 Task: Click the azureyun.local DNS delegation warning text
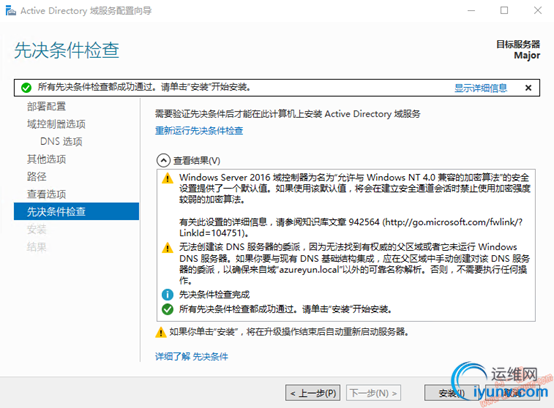point(354,264)
